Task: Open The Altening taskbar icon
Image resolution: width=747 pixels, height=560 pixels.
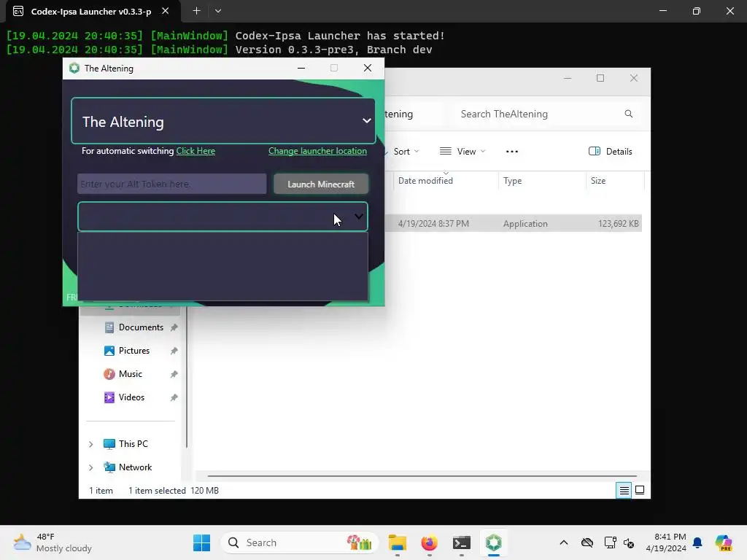Action: pos(494,542)
